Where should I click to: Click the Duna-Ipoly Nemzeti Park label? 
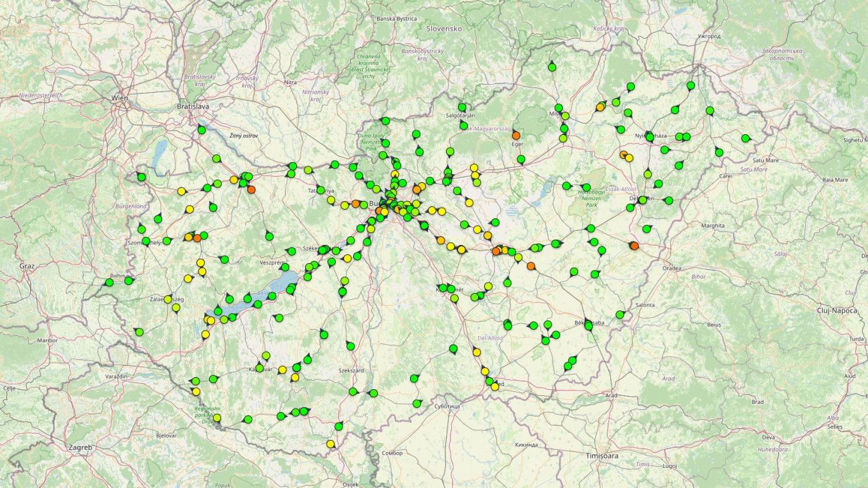[x=369, y=142]
